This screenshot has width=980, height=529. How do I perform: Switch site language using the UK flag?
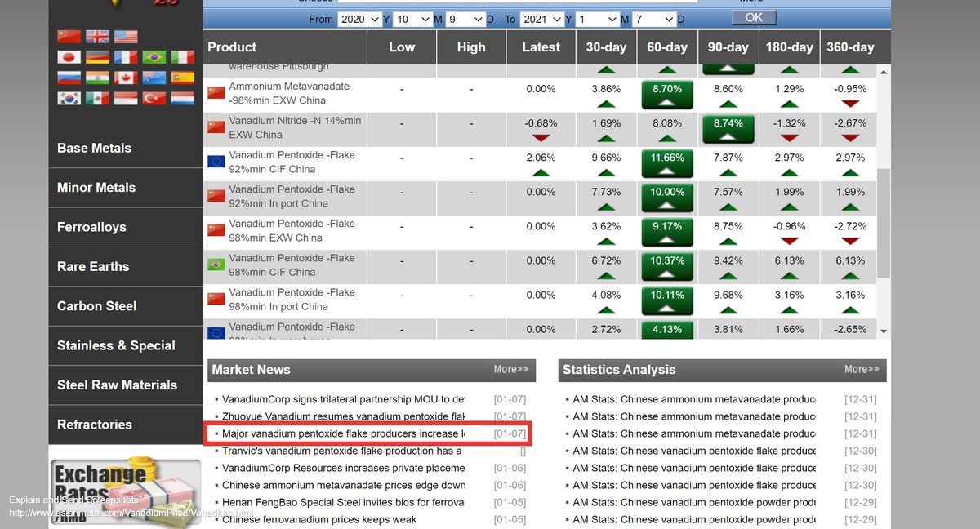pyautogui.click(x=97, y=36)
